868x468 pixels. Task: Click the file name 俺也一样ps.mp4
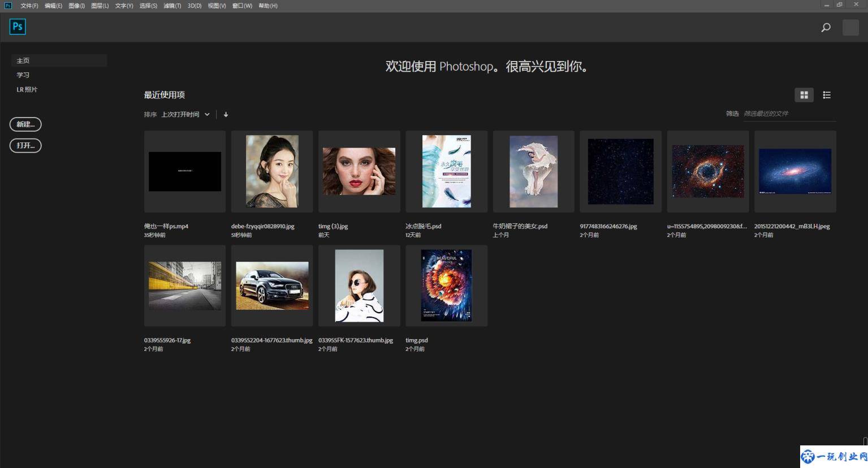[x=166, y=226]
